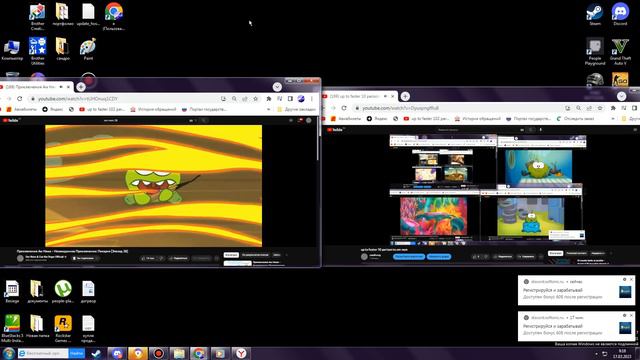Click the first blue button under right video

(x=409, y=257)
